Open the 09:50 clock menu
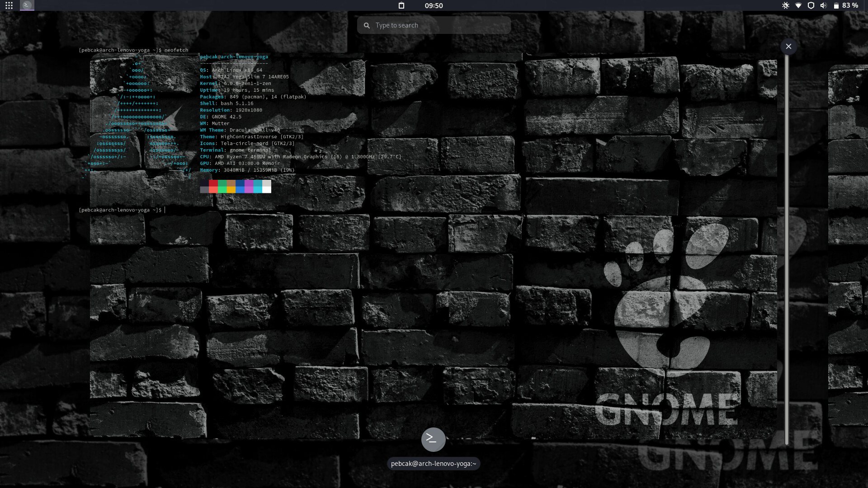 click(434, 5)
